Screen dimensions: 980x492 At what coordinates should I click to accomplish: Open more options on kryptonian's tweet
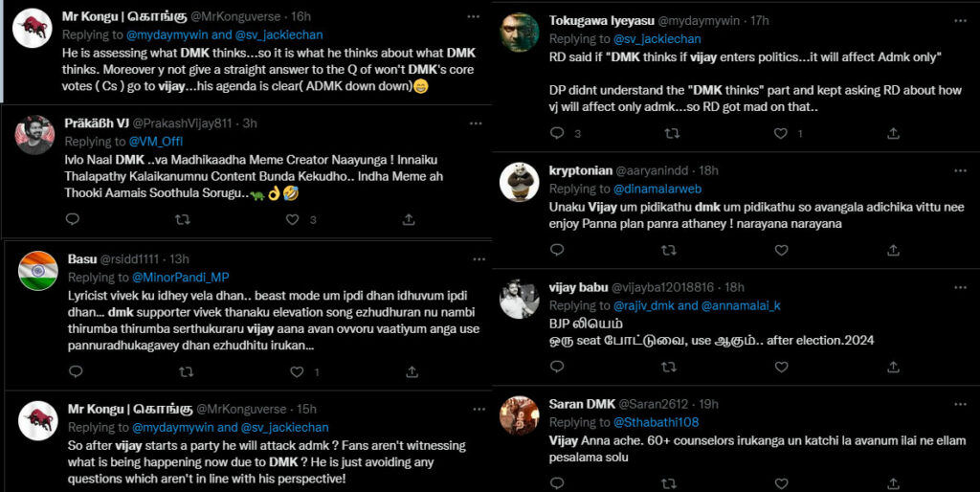click(x=957, y=169)
